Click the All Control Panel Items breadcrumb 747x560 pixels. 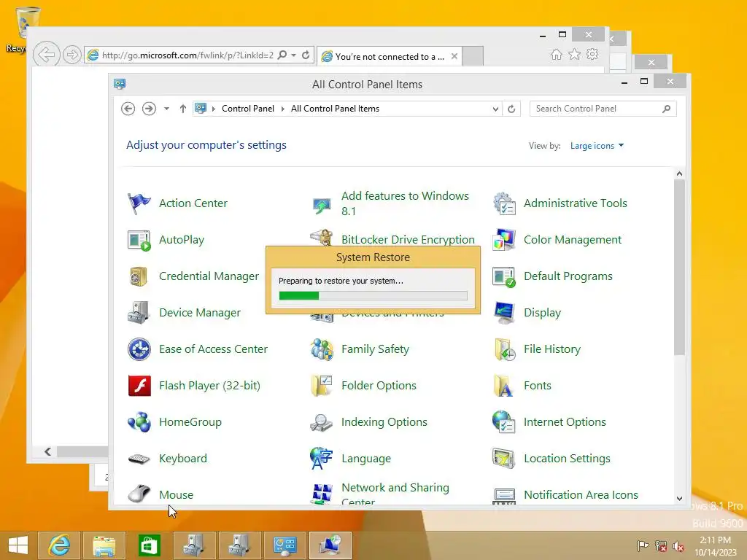coord(335,109)
